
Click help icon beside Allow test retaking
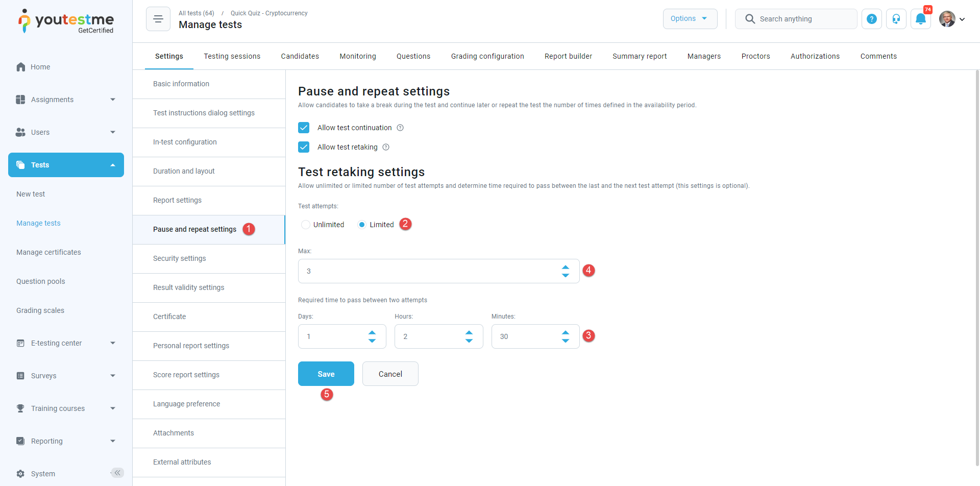(386, 147)
